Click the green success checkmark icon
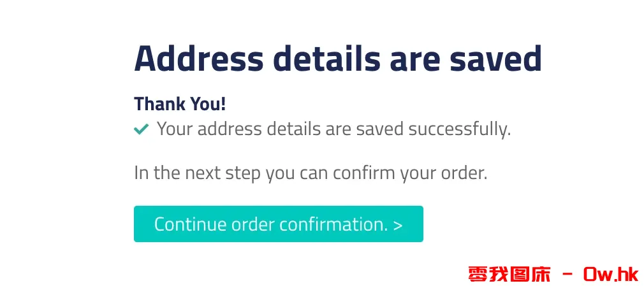This screenshot has width=644, height=288. (x=141, y=130)
